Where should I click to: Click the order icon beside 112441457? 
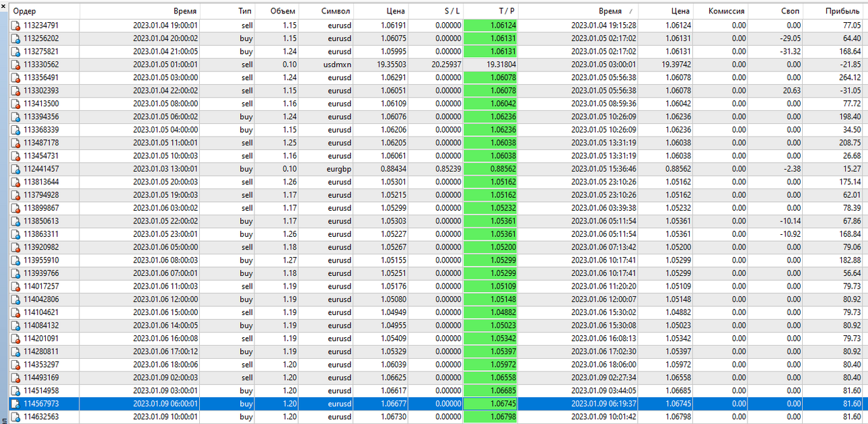(x=15, y=169)
